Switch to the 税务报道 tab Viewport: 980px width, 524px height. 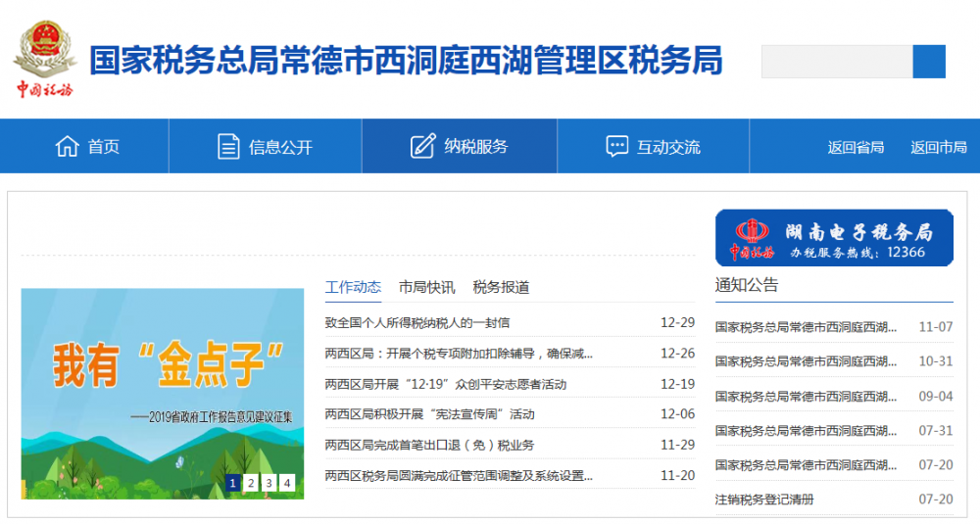[501, 287]
